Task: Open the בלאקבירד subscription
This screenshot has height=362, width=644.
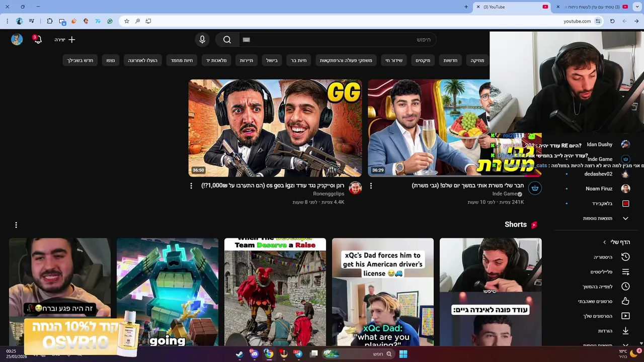Action: point(598,204)
